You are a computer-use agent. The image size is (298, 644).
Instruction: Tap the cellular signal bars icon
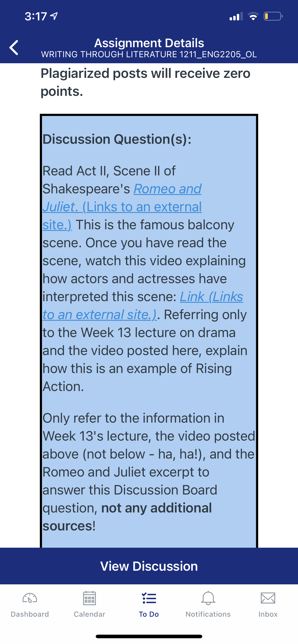coord(236,17)
